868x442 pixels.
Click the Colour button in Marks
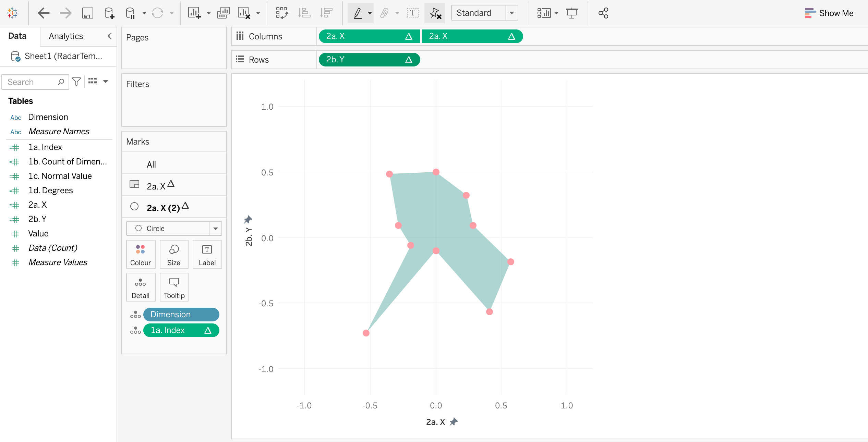(x=141, y=254)
